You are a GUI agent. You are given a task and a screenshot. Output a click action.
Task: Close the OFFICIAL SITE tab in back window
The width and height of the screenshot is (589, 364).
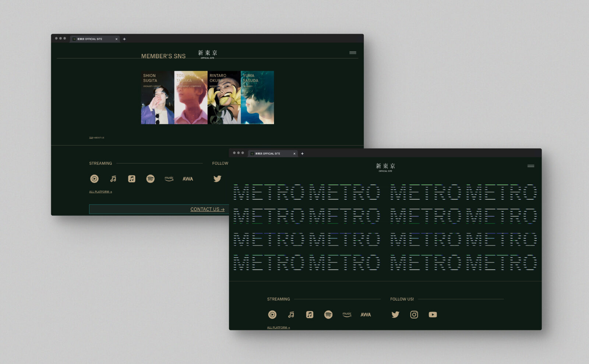(x=116, y=39)
